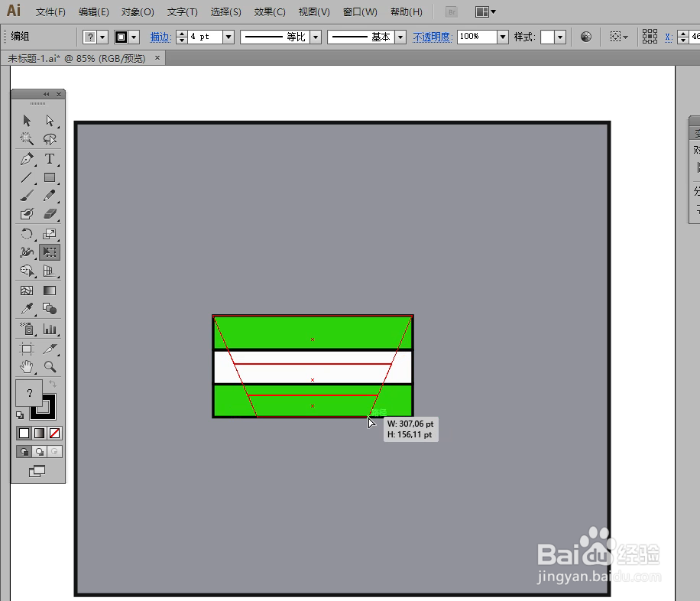Select the Perspective Grid tool
This screenshot has height=601, width=700.
tap(50, 271)
